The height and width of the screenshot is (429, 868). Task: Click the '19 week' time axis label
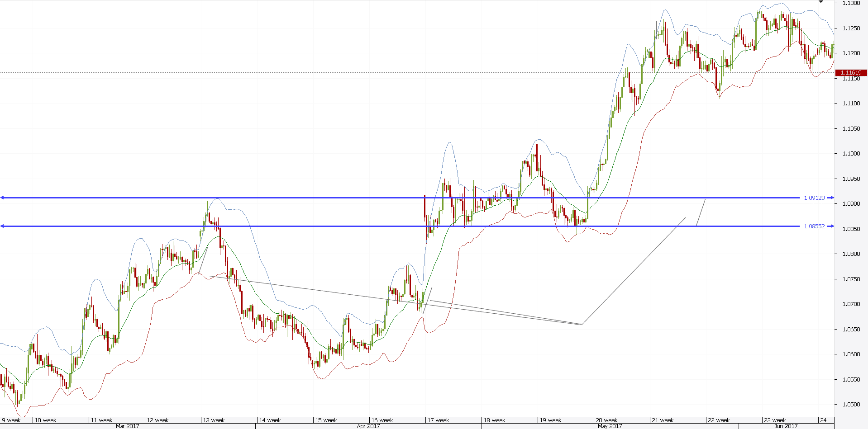point(551,420)
